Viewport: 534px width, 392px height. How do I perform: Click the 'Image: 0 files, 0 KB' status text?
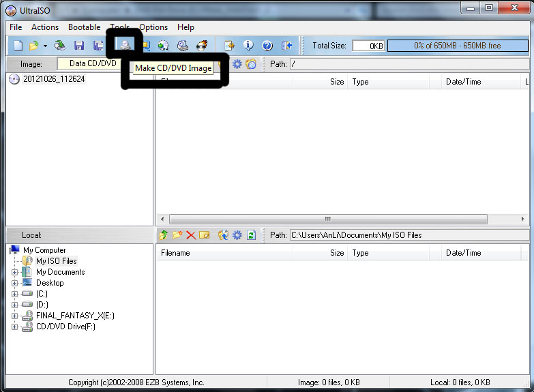click(x=329, y=382)
